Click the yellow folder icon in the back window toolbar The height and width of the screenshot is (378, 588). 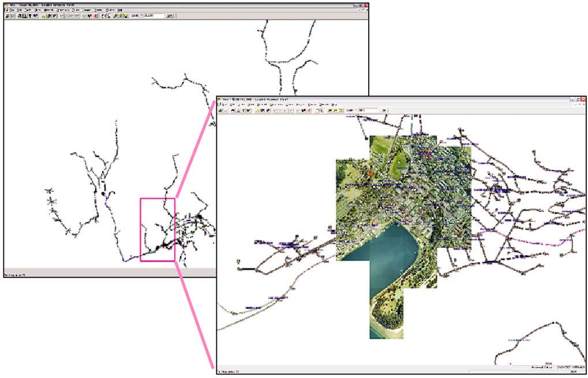pyautogui.click(x=44, y=16)
